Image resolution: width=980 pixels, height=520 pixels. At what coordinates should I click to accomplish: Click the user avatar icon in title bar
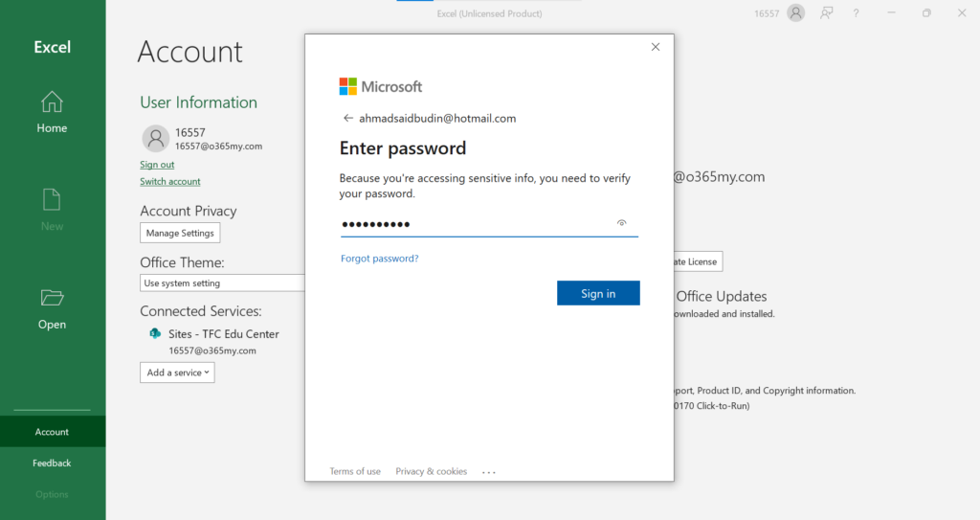pyautogui.click(x=795, y=12)
